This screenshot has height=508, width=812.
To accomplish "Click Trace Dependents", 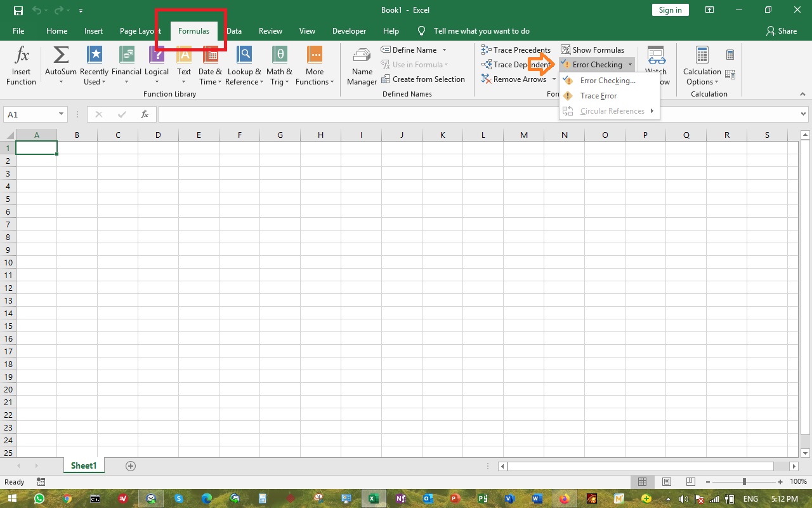I will click(x=516, y=65).
